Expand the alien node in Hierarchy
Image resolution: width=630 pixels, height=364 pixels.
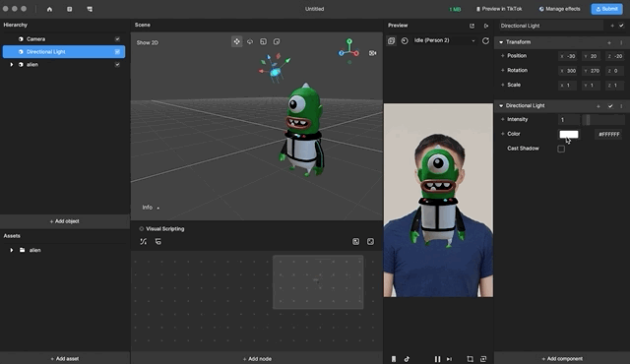(11, 64)
